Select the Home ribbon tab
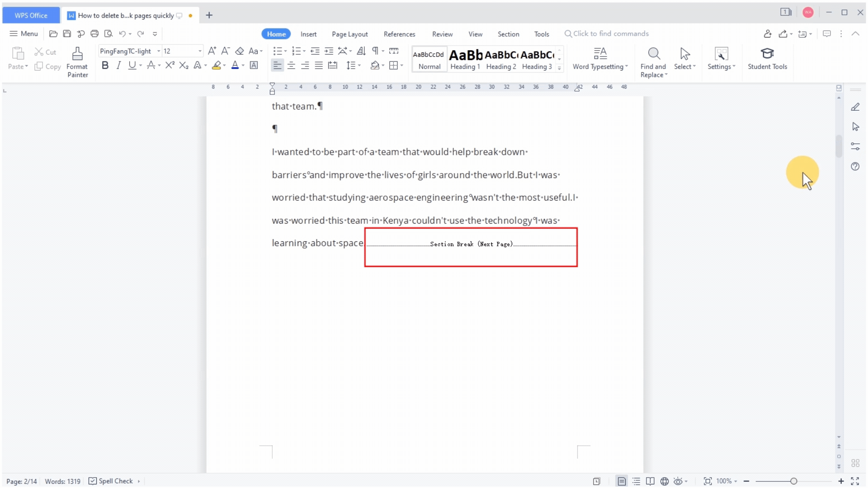The image size is (868, 488). click(x=276, y=34)
